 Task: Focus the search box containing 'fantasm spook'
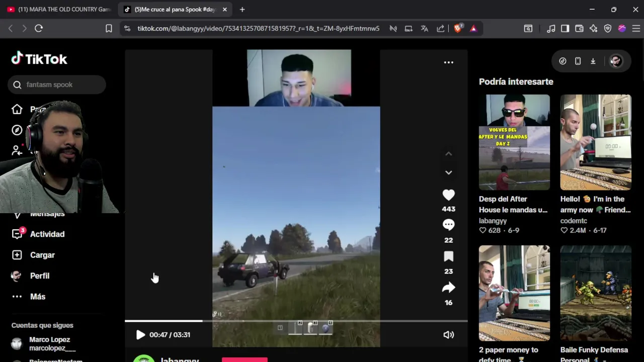(x=57, y=84)
